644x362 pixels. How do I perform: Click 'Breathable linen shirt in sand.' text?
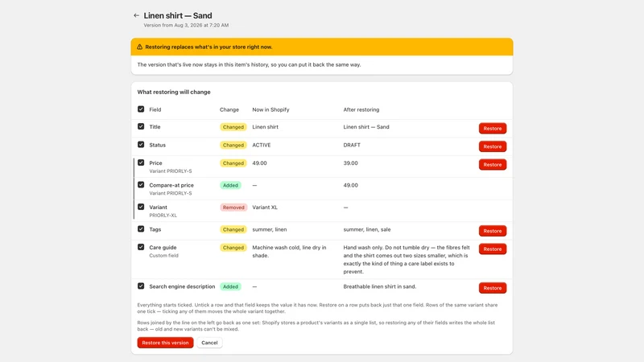point(380,286)
